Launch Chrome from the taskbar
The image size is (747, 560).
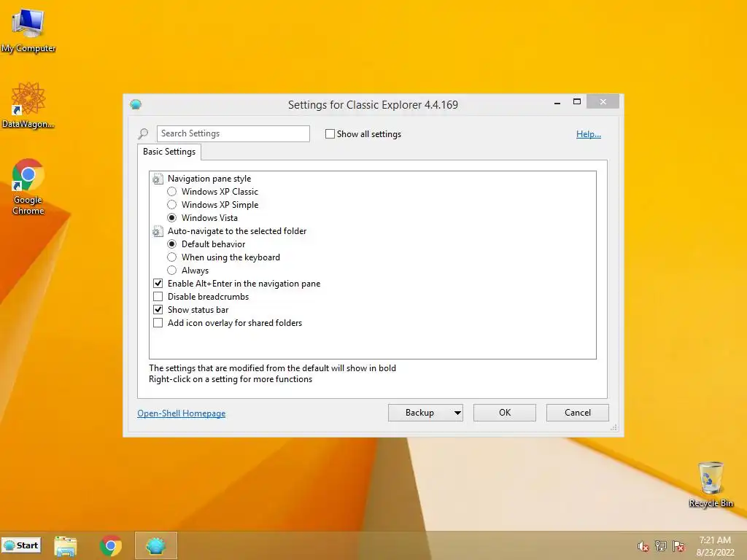tap(111, 545)
